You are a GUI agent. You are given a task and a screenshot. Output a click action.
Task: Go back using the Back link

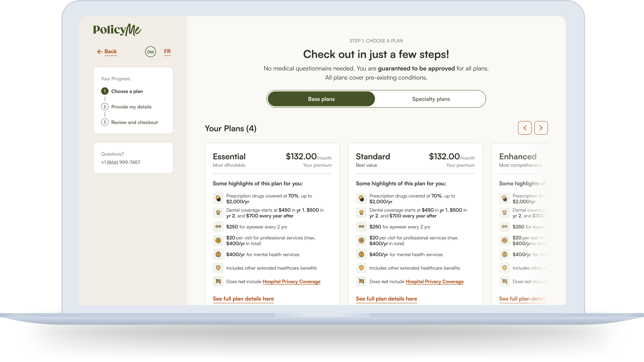(110, 51)
